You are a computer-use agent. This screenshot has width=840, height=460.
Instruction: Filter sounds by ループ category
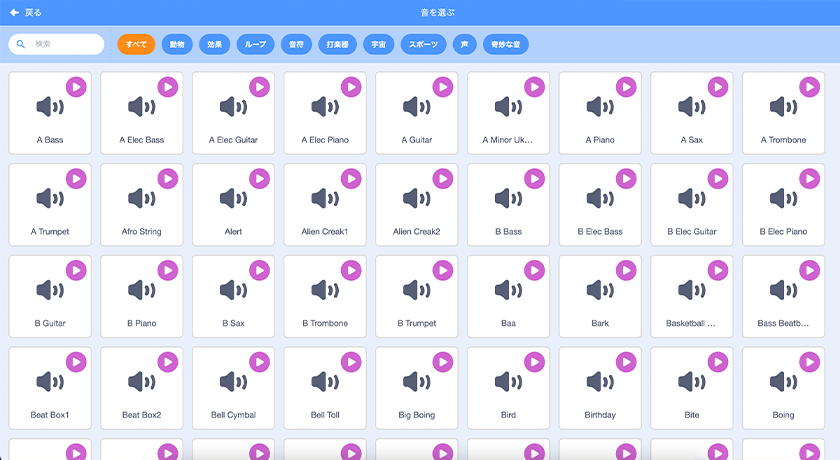(255, 44)
